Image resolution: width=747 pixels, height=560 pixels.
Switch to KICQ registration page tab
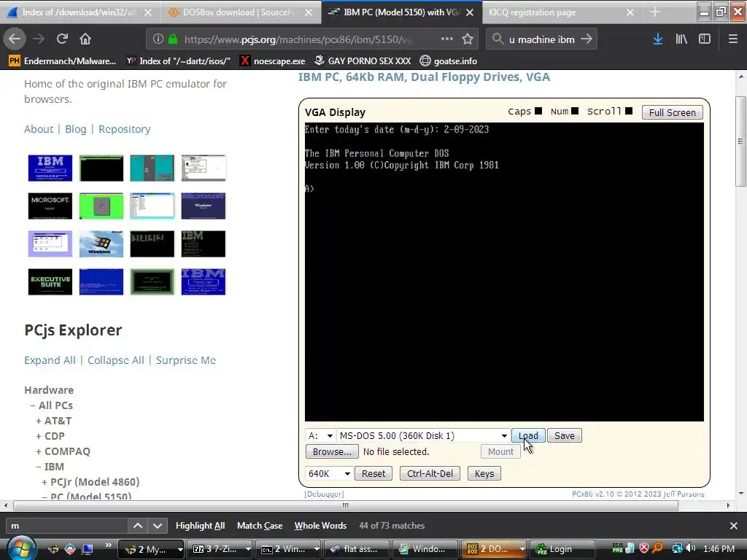pyautogui.click(x=561, y=12)
